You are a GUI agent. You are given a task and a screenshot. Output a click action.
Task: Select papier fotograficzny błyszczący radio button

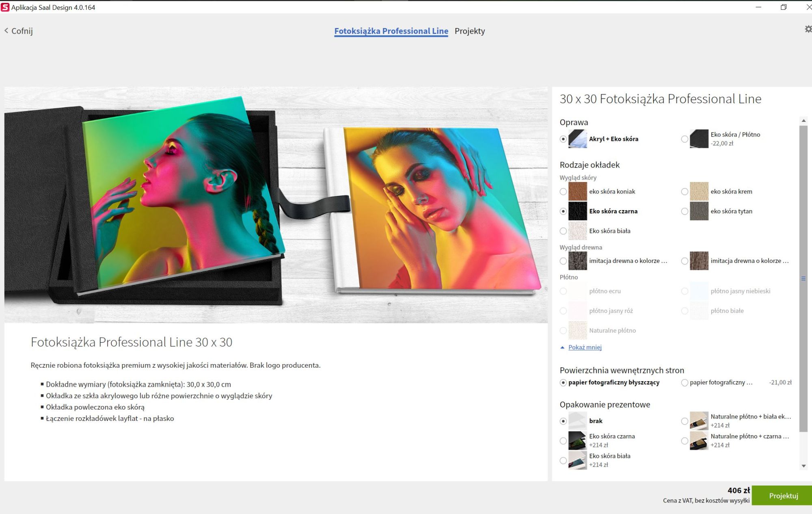tap(563, 382)
